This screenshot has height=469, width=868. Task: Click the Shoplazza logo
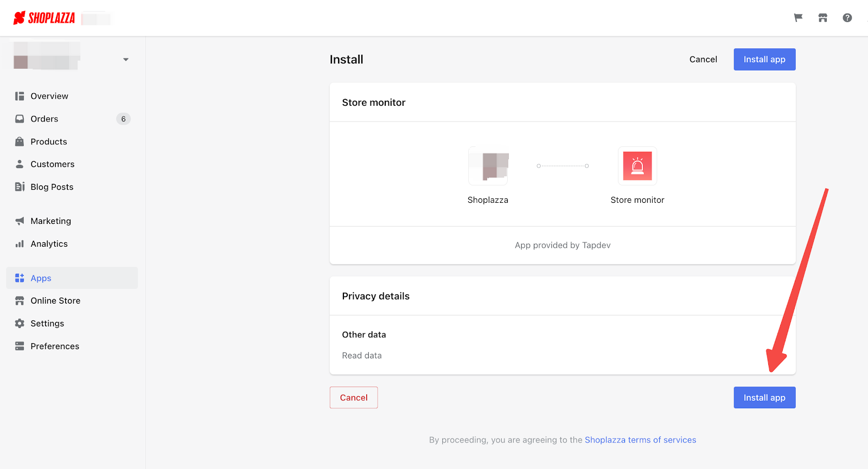point(44,18)
